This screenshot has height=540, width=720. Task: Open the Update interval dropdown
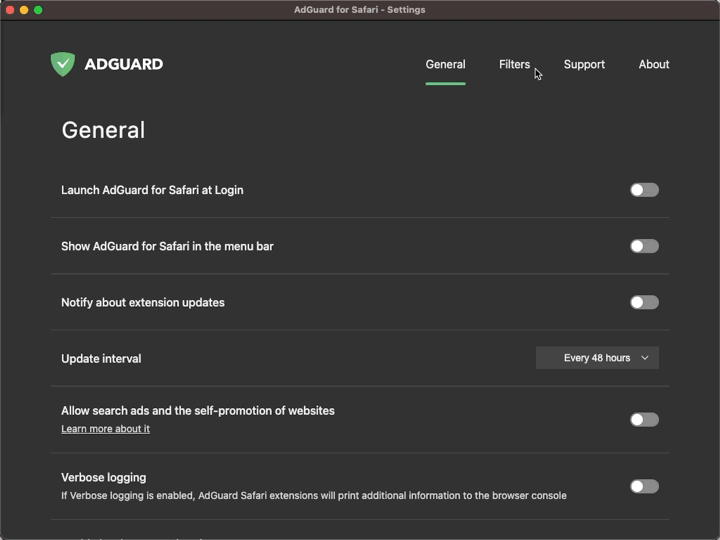pos(597,358)
